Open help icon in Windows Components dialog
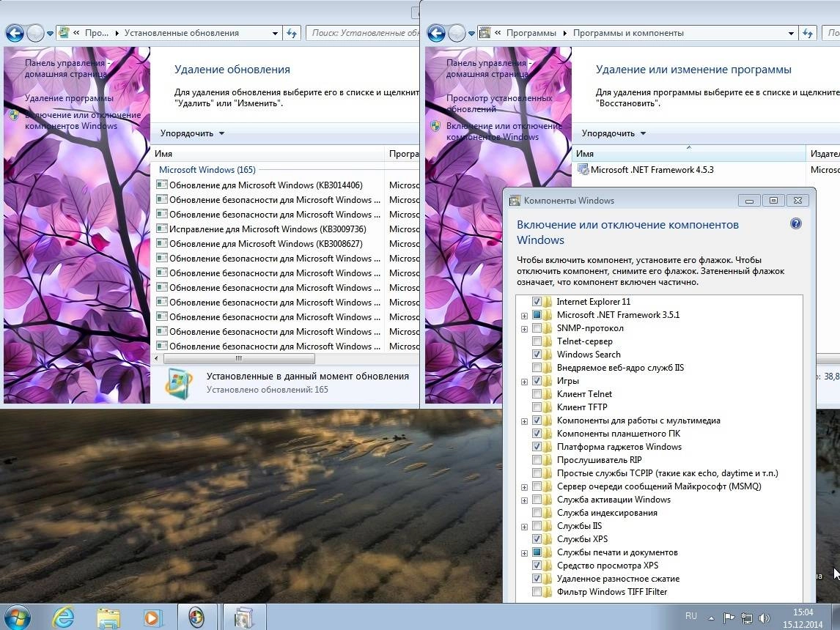This screenshot has height=630, width=840. coord(796,223)
